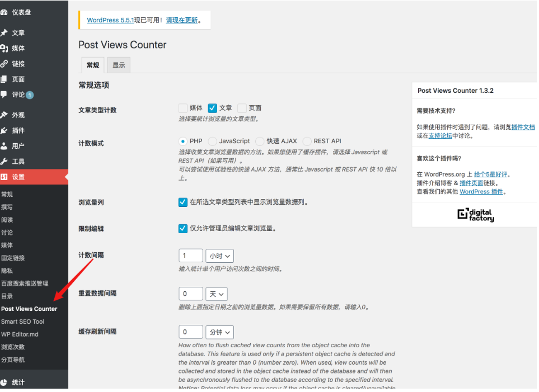Click the 用户 person icon
This screenshot has width=539, height=392.
4,145
